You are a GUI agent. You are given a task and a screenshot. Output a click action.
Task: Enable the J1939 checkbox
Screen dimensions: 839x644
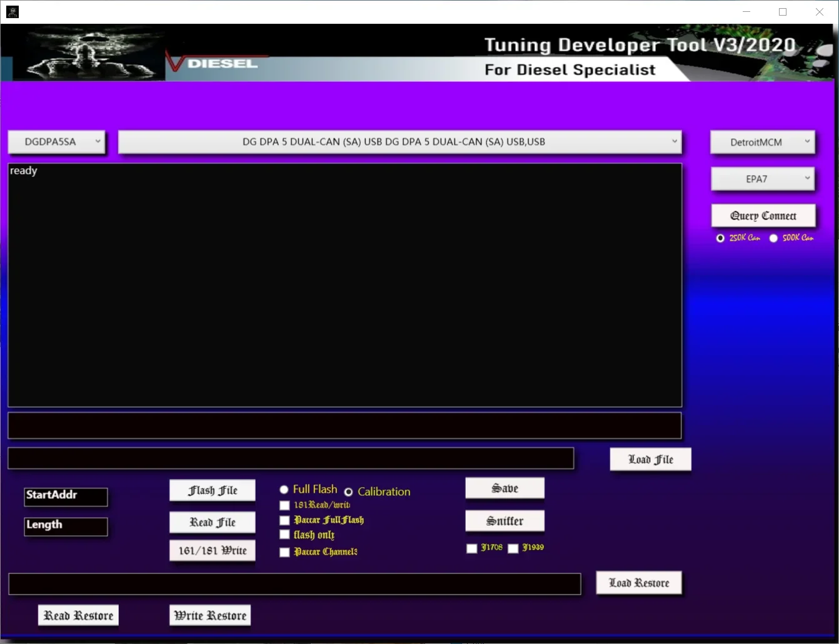[513, 548]
